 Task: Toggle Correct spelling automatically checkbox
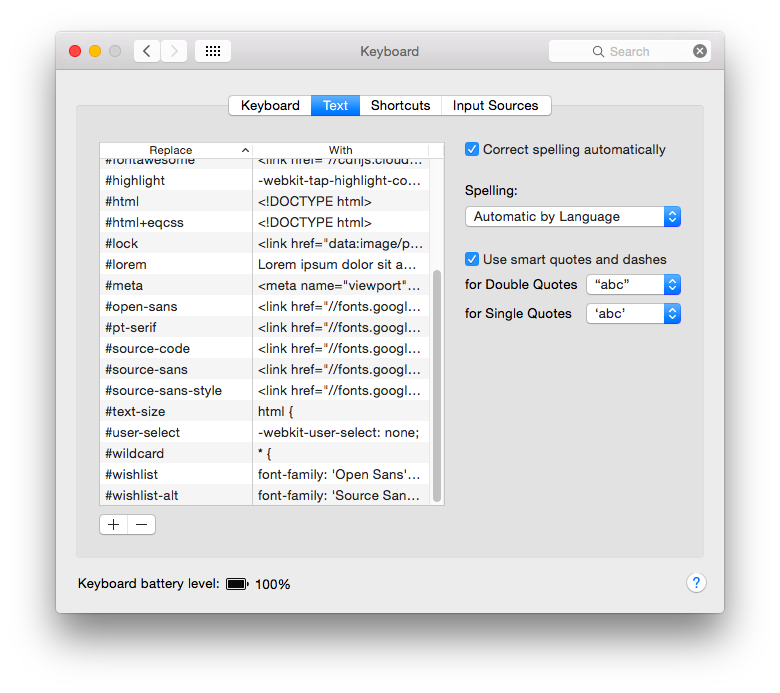(472, 149)
